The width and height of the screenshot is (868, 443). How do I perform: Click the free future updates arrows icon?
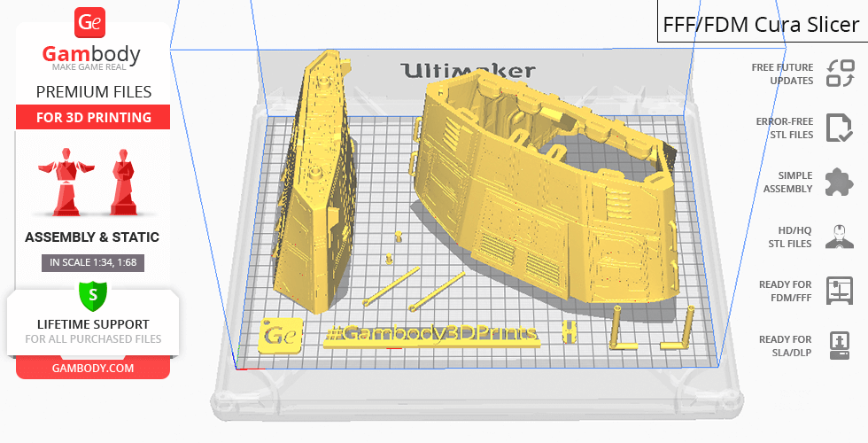(839, 74)
